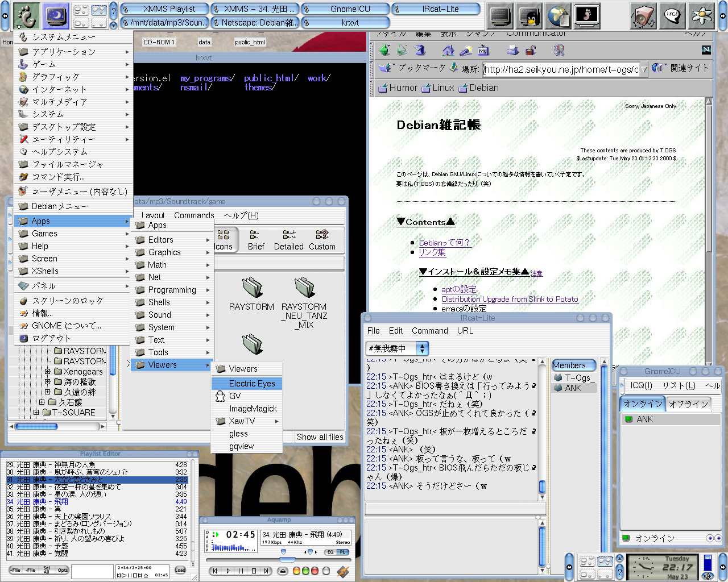Image resolution: width=728 pixels, height=582 pixels.
Task: Click Netscape URL location field
Action: coord(561,69)
